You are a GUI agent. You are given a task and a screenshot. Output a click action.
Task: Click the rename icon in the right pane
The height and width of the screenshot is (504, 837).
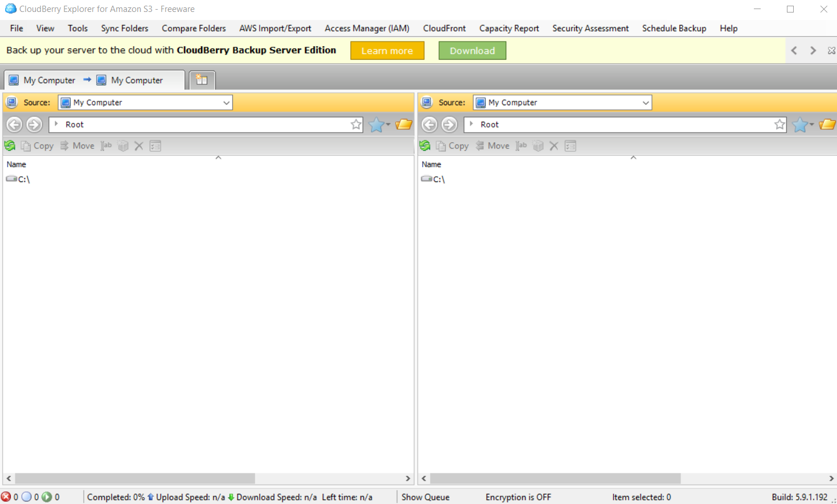pyautogui.click(x=521, y=146)
